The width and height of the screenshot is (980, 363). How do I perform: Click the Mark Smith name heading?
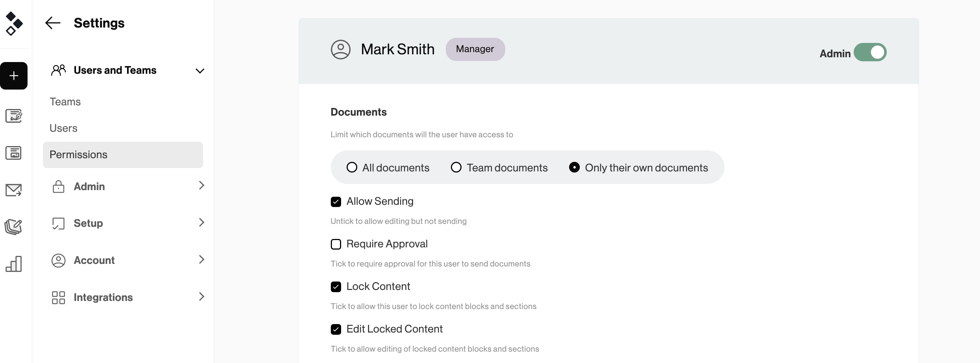398,50
